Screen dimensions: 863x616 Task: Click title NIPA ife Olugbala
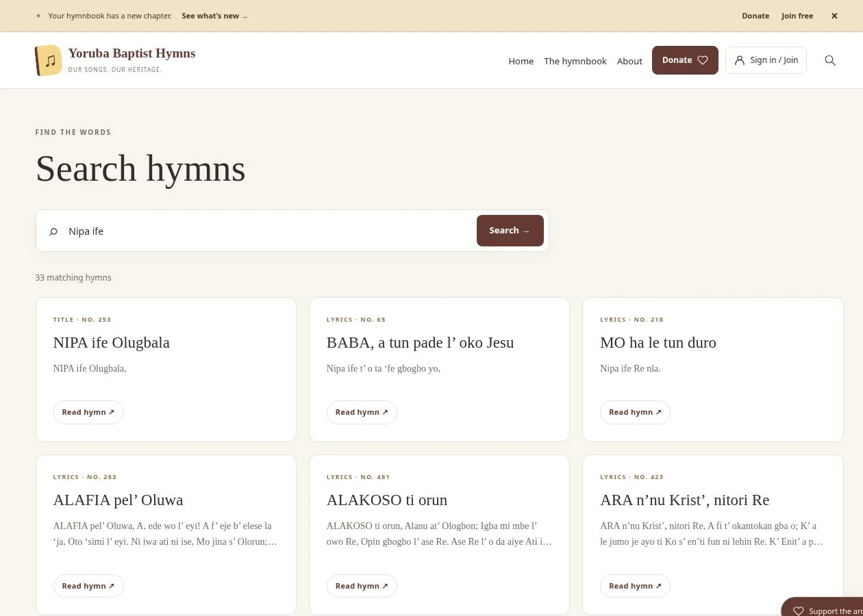click(x=111, y=343)
